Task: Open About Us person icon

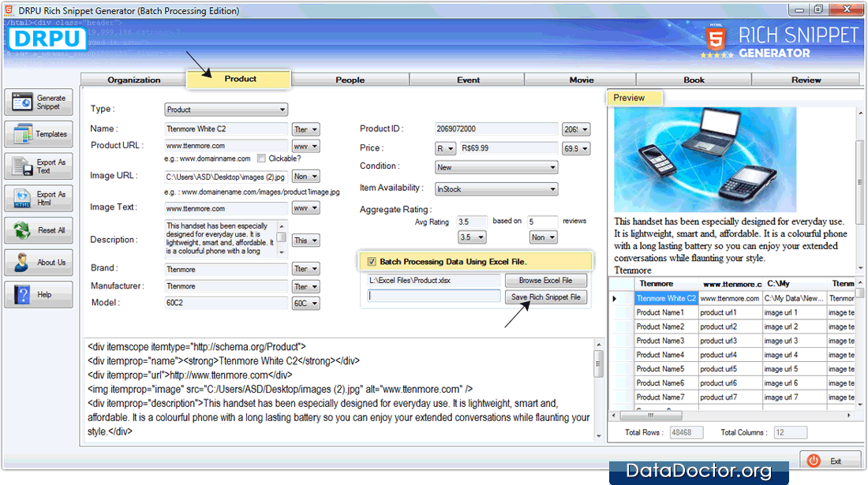Action: tap(23, 262)
